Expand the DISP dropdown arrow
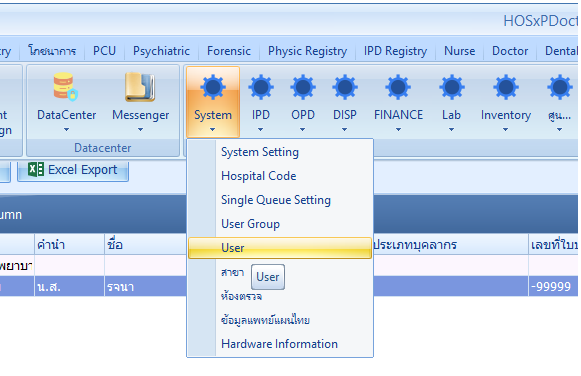This screenshot has width=581, height=376. [x=345, y=130]
